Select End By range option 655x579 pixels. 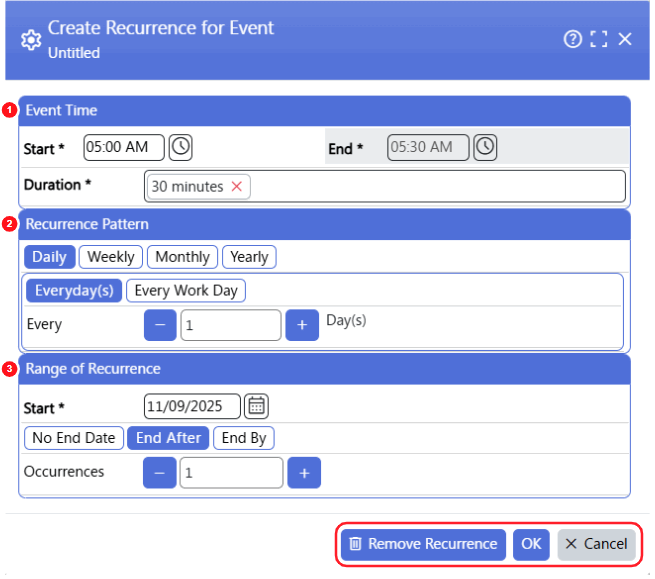[x=244, y=438]
